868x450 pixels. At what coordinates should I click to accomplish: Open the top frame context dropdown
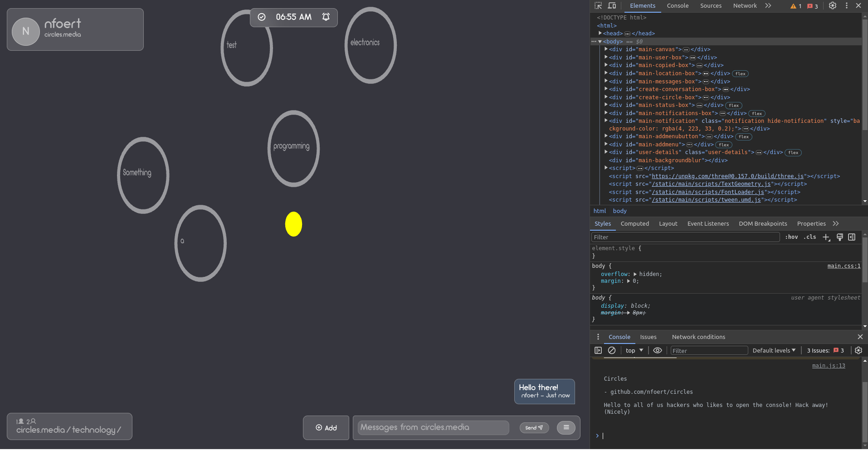point(633,350)
